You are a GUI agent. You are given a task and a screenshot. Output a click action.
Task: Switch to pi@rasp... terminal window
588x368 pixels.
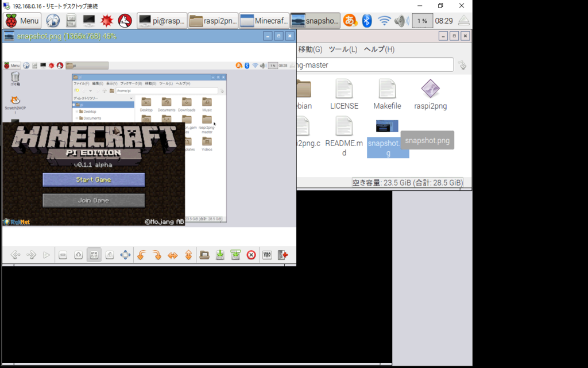pos(162,21)
